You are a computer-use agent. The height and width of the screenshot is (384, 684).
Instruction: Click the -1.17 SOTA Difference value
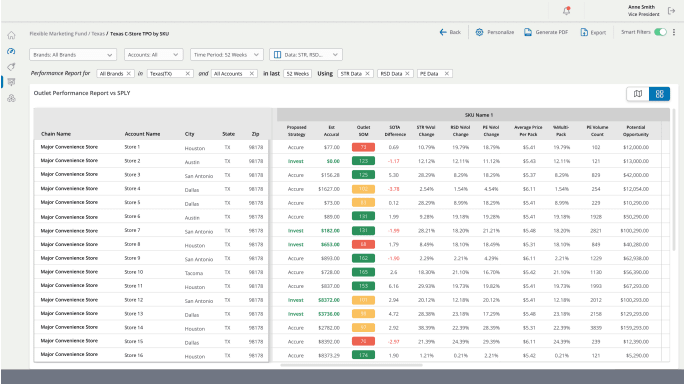[x=393, y=161]
